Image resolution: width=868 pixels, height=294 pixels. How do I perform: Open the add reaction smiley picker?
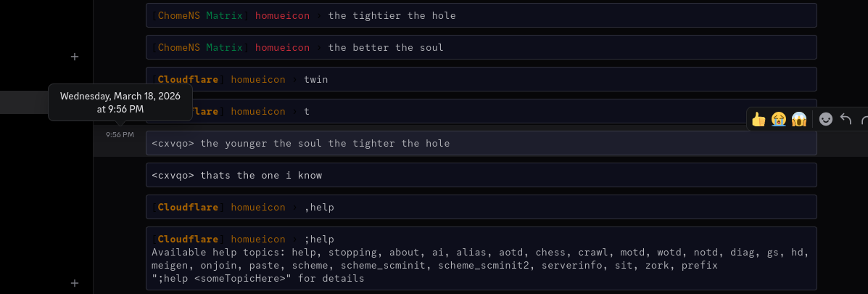coord(825,119)
